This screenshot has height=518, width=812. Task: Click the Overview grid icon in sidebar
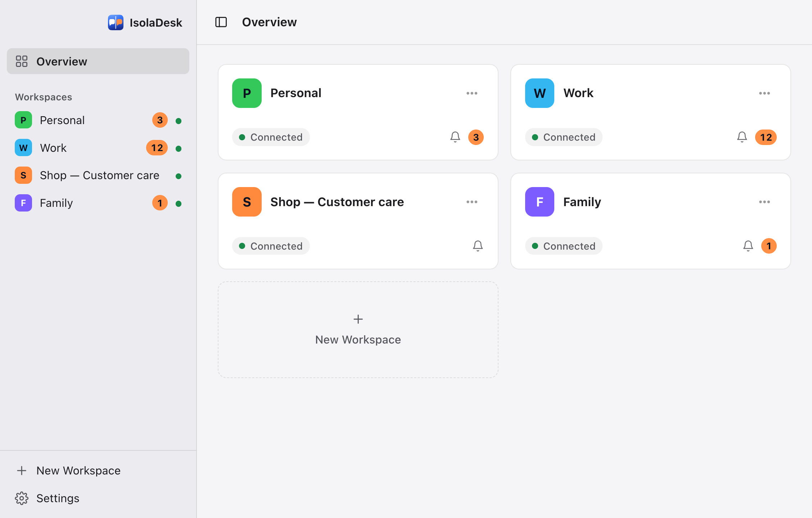22,61
